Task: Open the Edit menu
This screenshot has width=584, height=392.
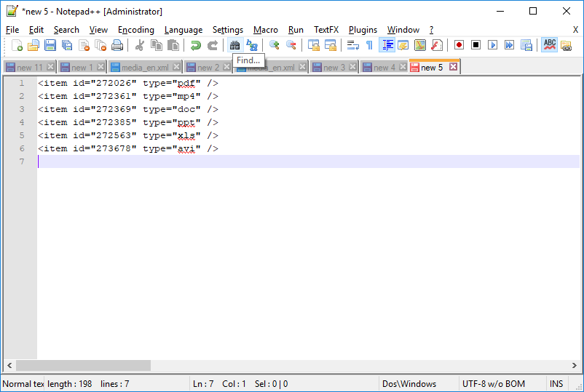Action: coord(36,30)
